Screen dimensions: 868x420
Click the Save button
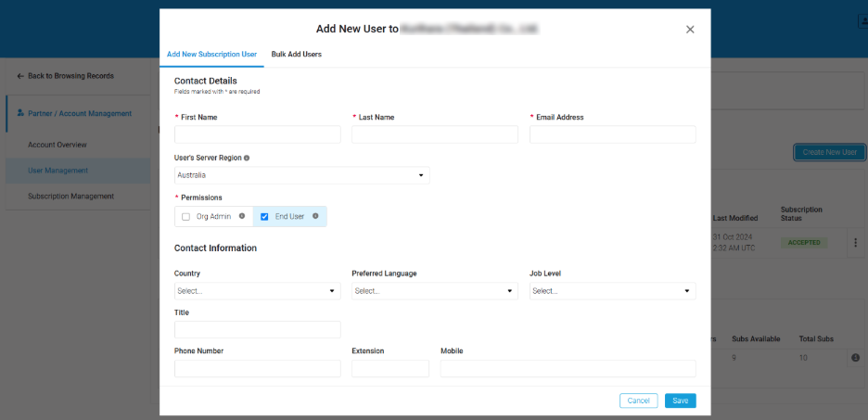(x=680, y=401)
